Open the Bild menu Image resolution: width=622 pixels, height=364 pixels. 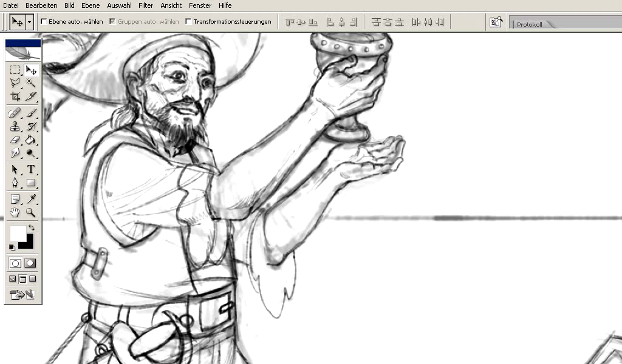[69, 5]
